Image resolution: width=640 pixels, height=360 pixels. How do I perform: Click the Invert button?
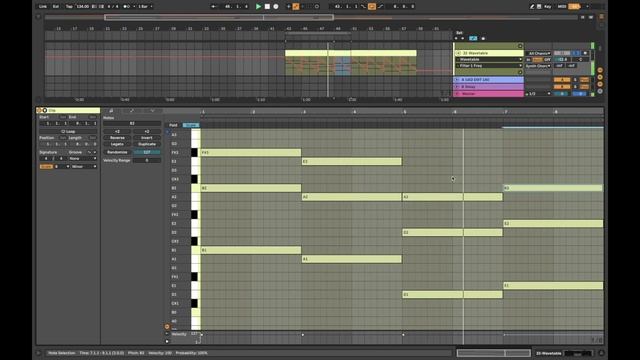coord(147,138)
